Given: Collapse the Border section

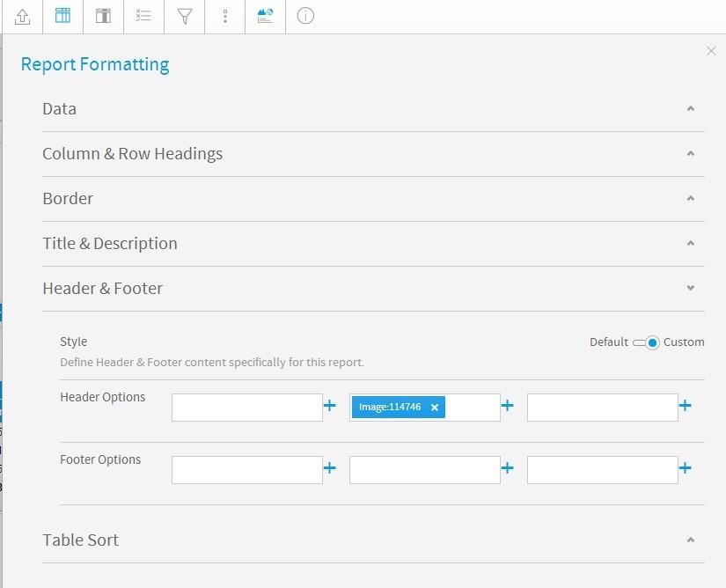Looking at the screenshot, I should [x=690, y=197].
